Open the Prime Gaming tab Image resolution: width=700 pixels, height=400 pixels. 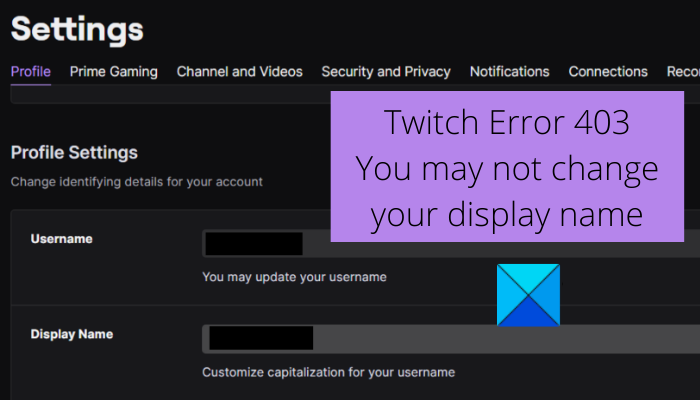tap(114, 72)
